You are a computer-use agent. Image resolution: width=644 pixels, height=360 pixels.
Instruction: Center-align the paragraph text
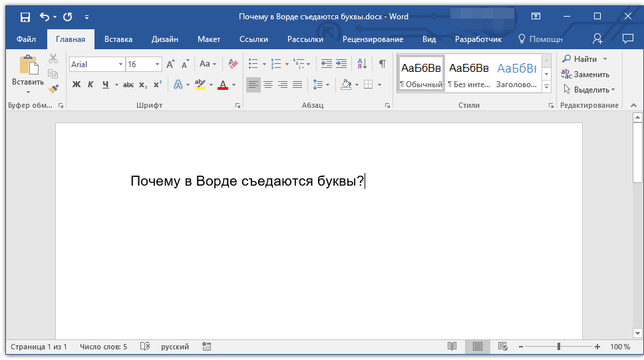(x=268, y=85)
